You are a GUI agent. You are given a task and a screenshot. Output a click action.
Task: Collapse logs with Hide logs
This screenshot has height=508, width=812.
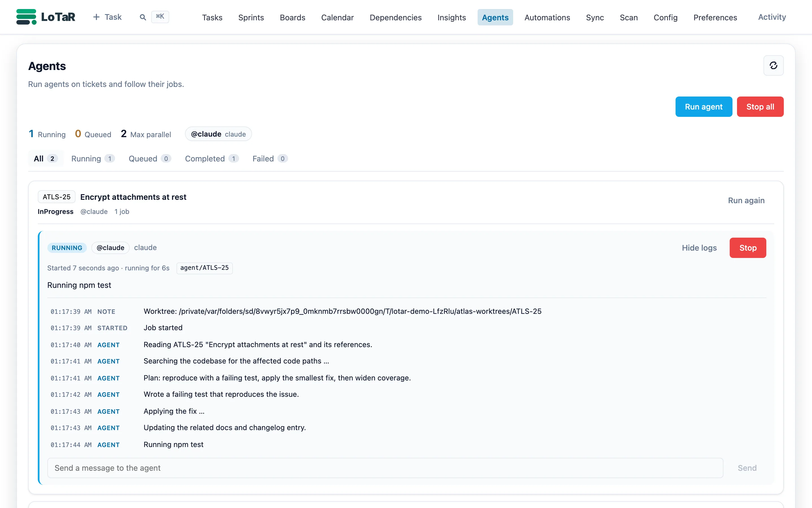point(699,248)
